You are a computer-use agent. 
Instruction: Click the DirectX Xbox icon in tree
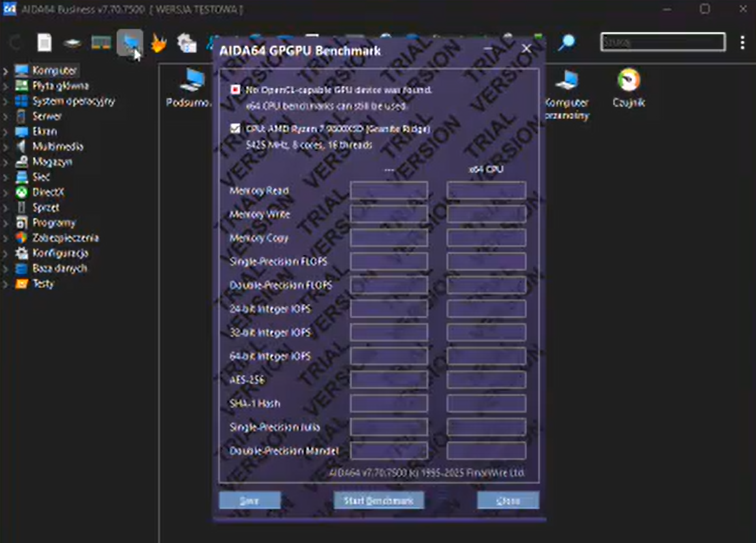21,192
